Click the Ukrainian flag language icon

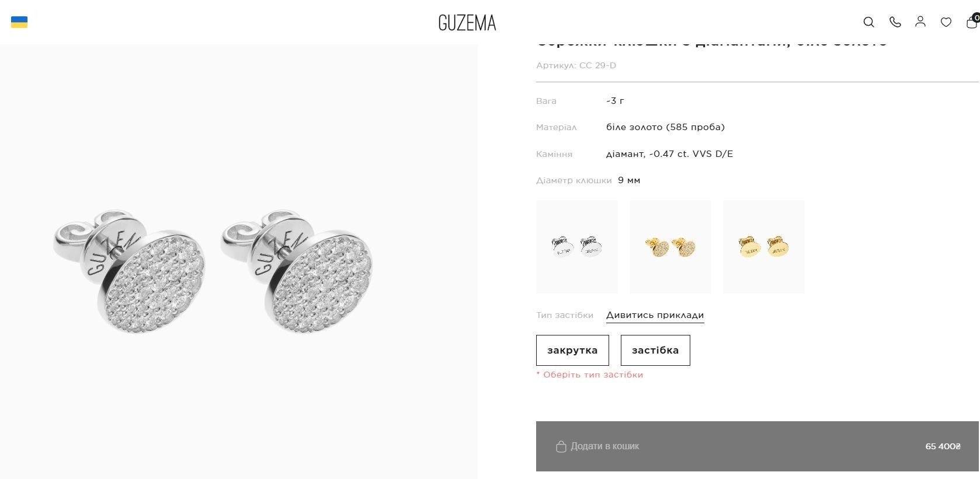[x=19, y=22]
